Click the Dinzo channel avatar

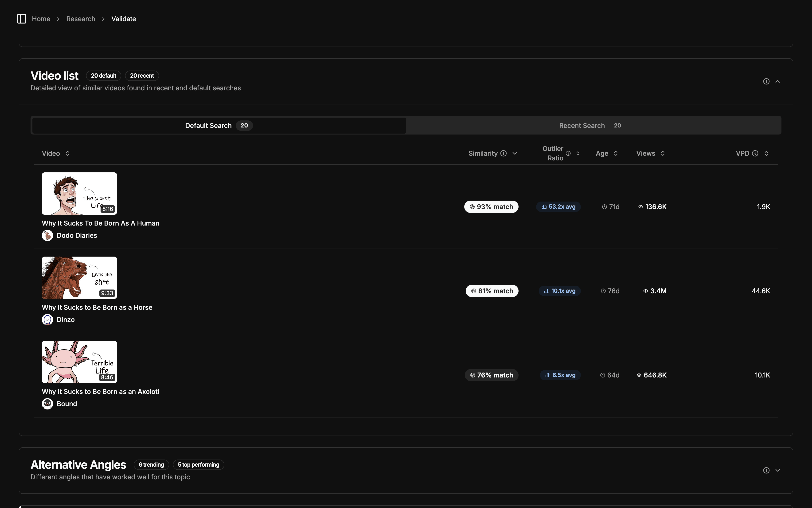[x=47, y=320]
